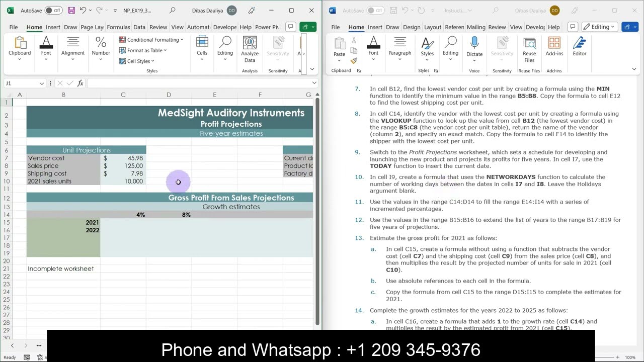
Task: Open Word Add-ins
Action: coord(554,46)
